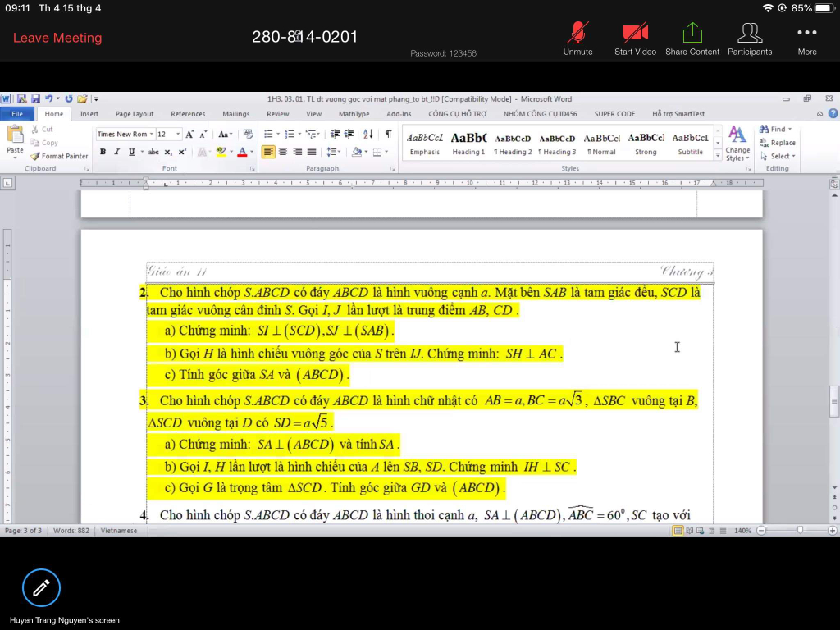
Task: Switch to the Page Layout tab
Action: click(135, 113)
